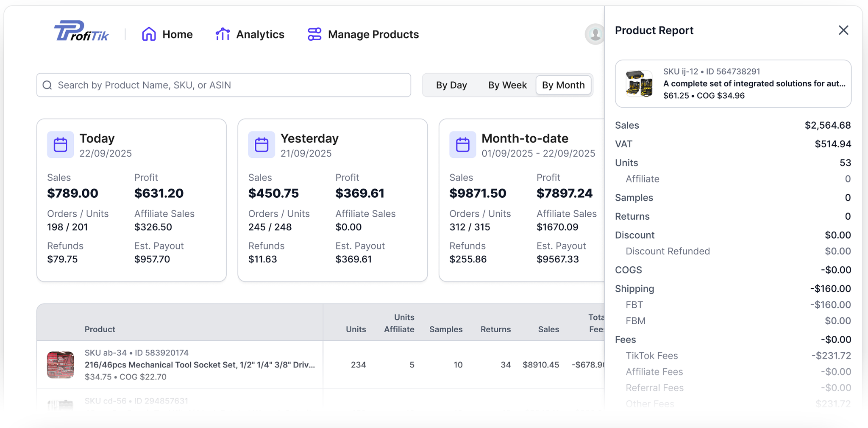The width and height of the screenshot is (868, 428).
Task: Click the Yesterday calendar icon
Action: coord(262,145)
